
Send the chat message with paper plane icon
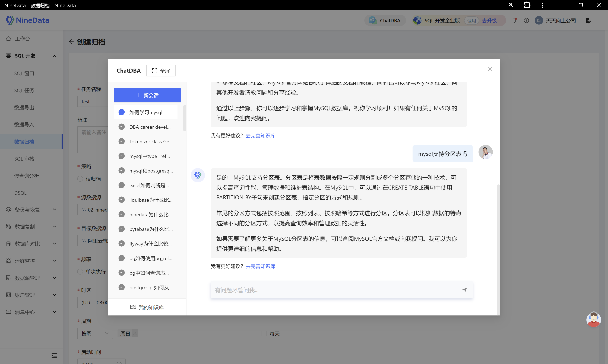coord(464,290)
